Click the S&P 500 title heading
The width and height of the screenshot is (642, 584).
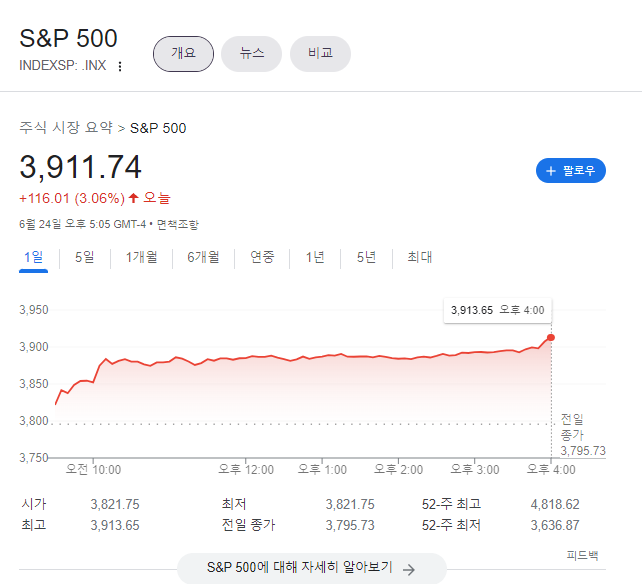tap(68, 38)
